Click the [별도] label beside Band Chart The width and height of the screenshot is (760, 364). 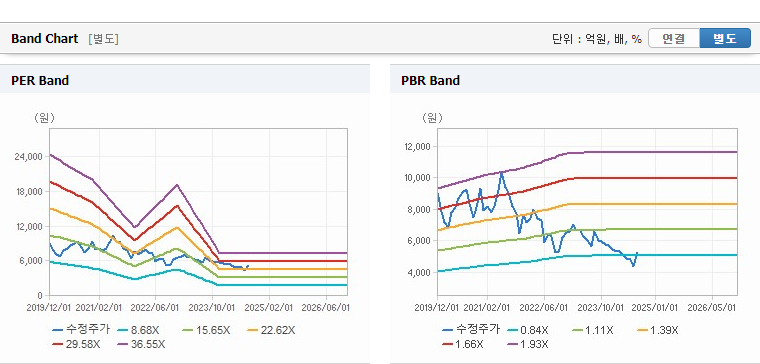(x=103, y=39)
